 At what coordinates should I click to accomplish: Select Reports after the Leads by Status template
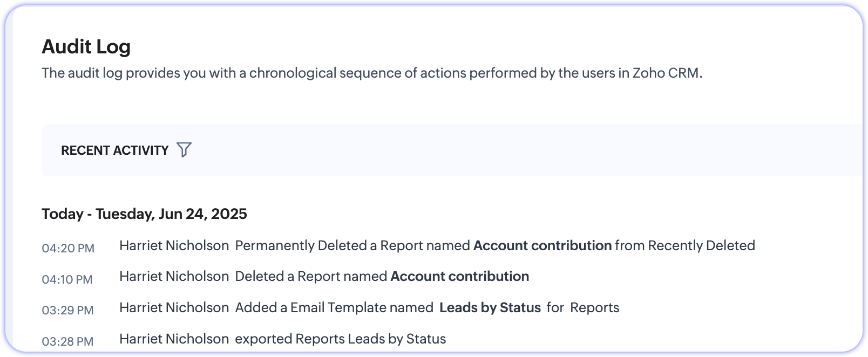coord(594,308)
